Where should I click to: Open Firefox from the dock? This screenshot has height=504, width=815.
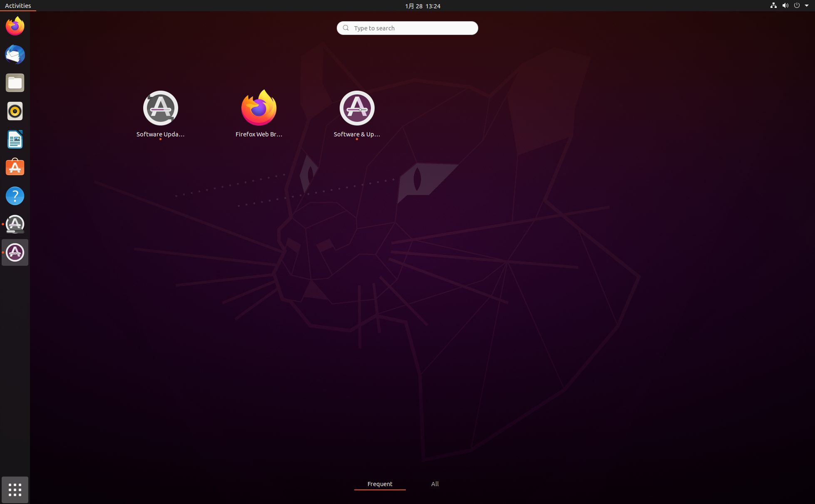click(x=15, y=26)
